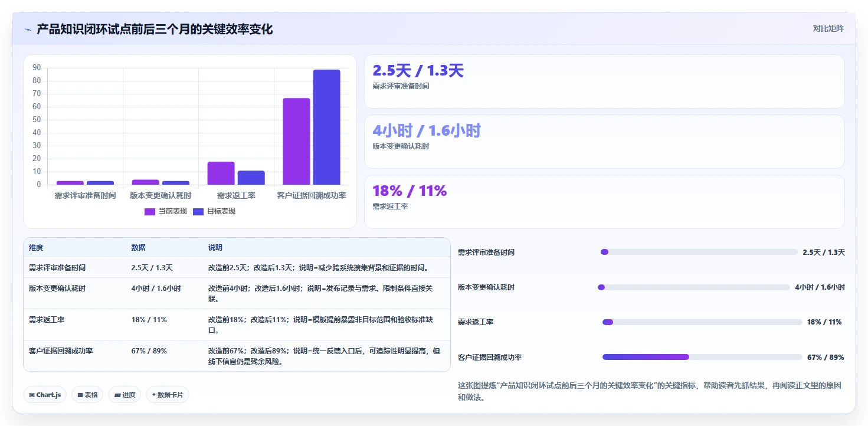Click the 表格 chip
868x426 pixels.
click(x=87, y=395)
